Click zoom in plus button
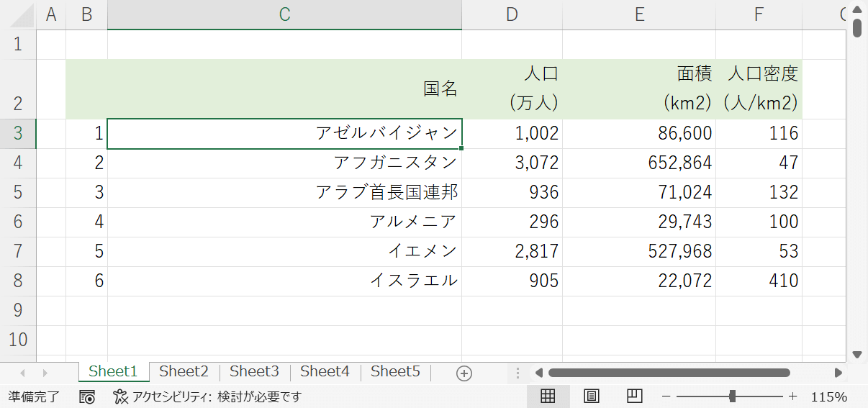 793,396
